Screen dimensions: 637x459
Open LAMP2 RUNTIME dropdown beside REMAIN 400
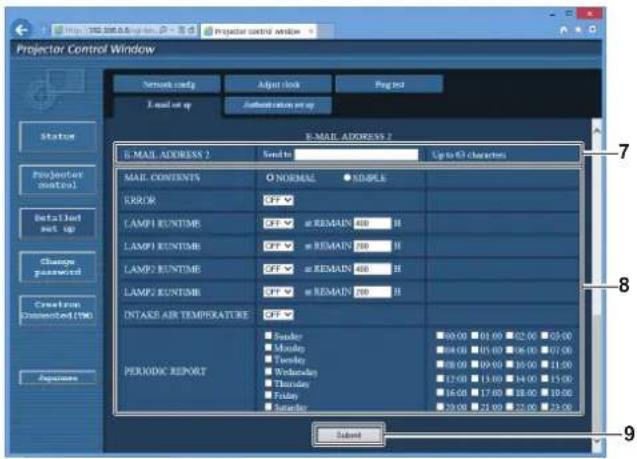pyautogui.click(x=278, y=269)
